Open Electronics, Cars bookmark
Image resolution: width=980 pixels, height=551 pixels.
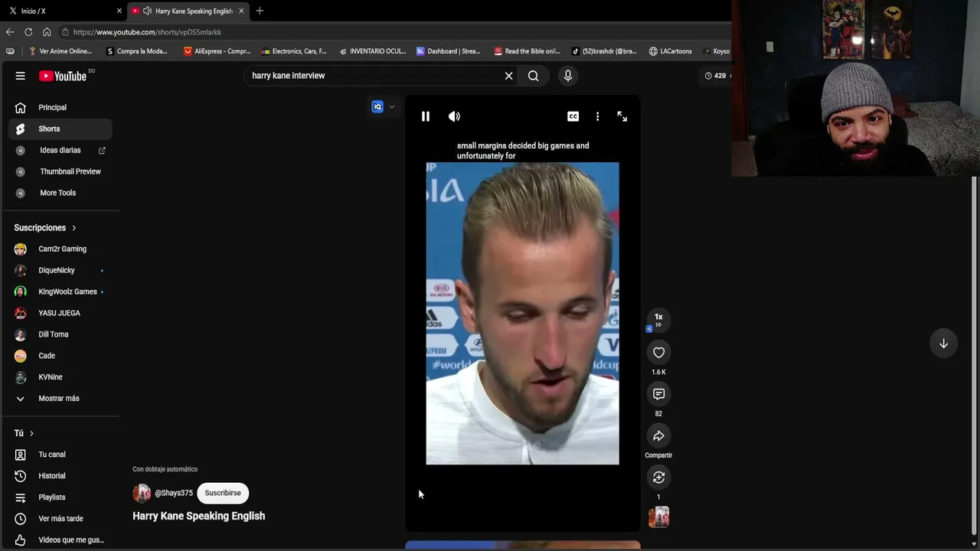click(x=293, y=51)
